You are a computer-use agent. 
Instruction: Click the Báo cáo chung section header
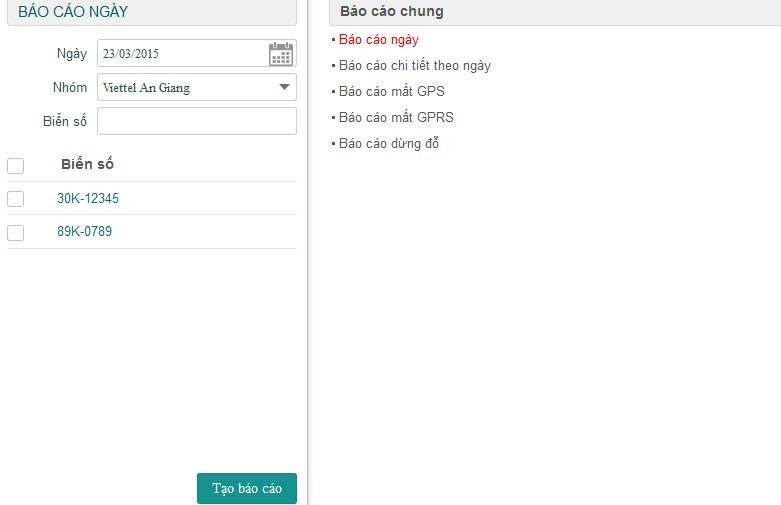[x=391, y=12]
